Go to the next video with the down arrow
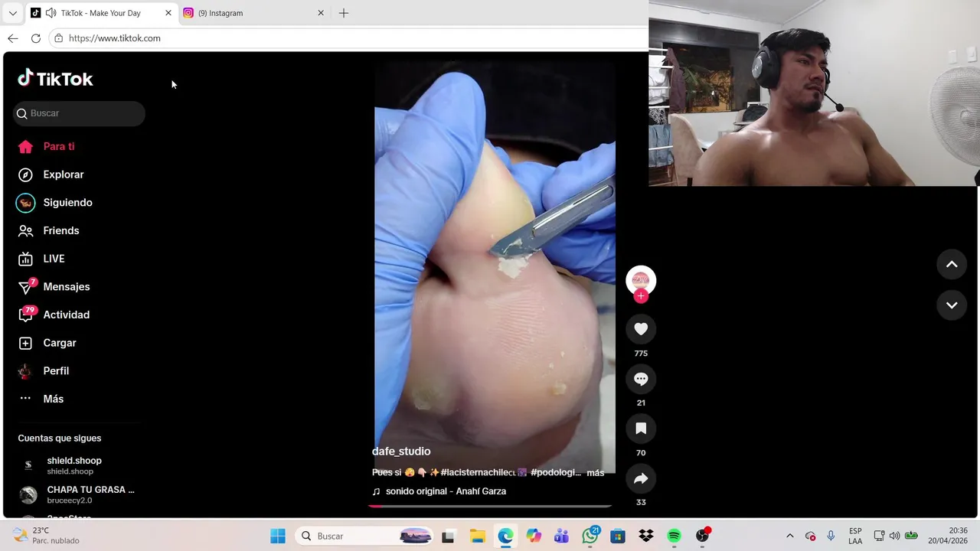Screen dimensions: 980x551 coord(952,305)
